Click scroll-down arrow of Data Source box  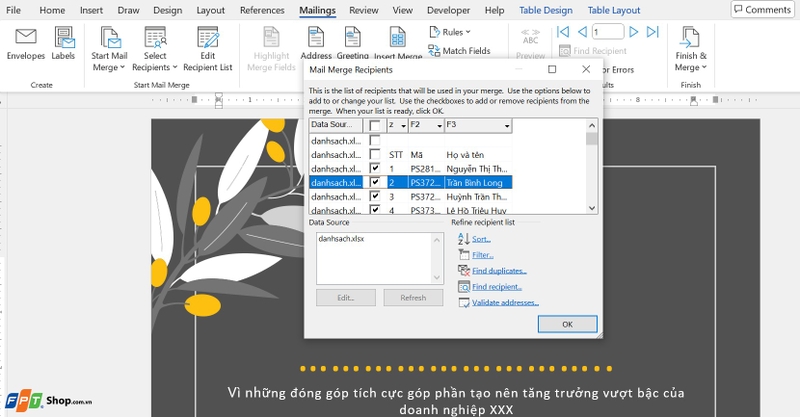437,277
